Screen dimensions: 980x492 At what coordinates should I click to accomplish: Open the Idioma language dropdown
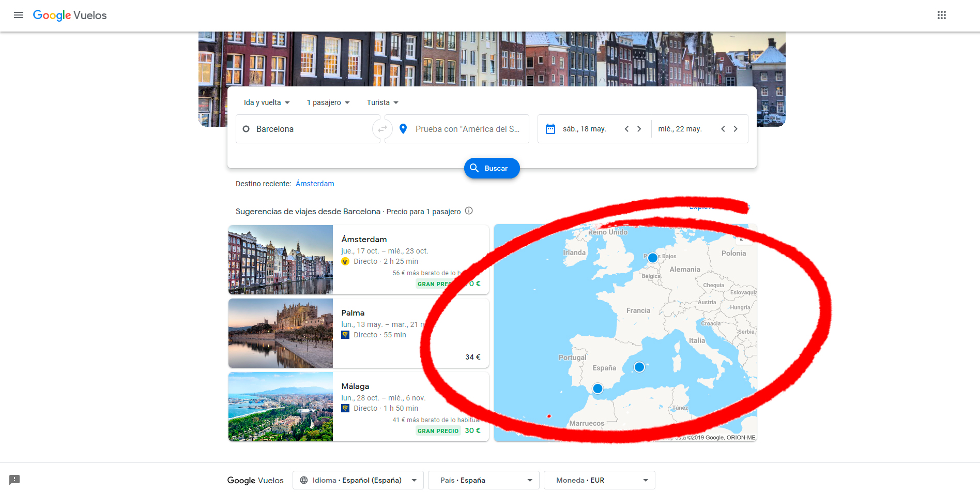(x=358, y=480)
